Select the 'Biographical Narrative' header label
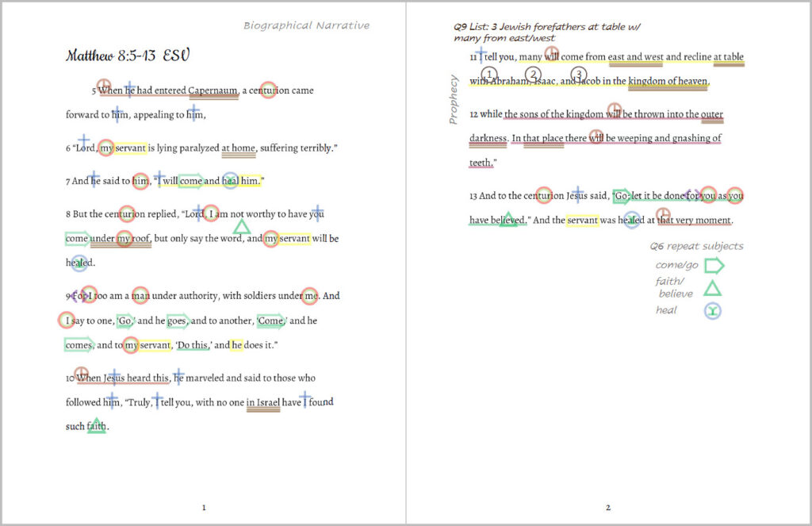 click(x=306, y=25)
